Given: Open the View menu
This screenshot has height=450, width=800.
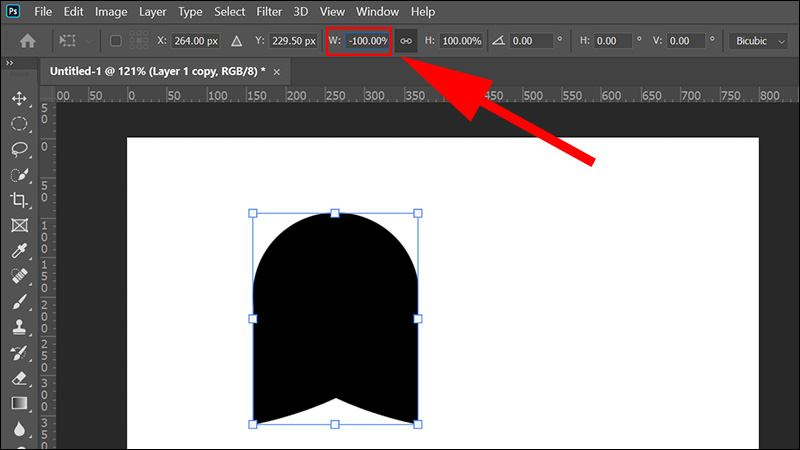Looking at the screenshot, I should (x=332, y=11).
